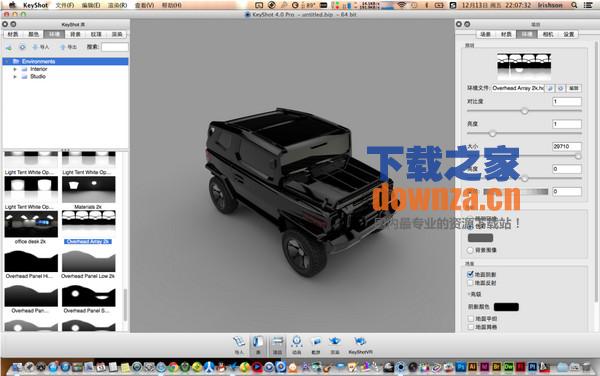Open the Apple menu
The width and height of the screenshot is (600, 376).
[12, 5]
